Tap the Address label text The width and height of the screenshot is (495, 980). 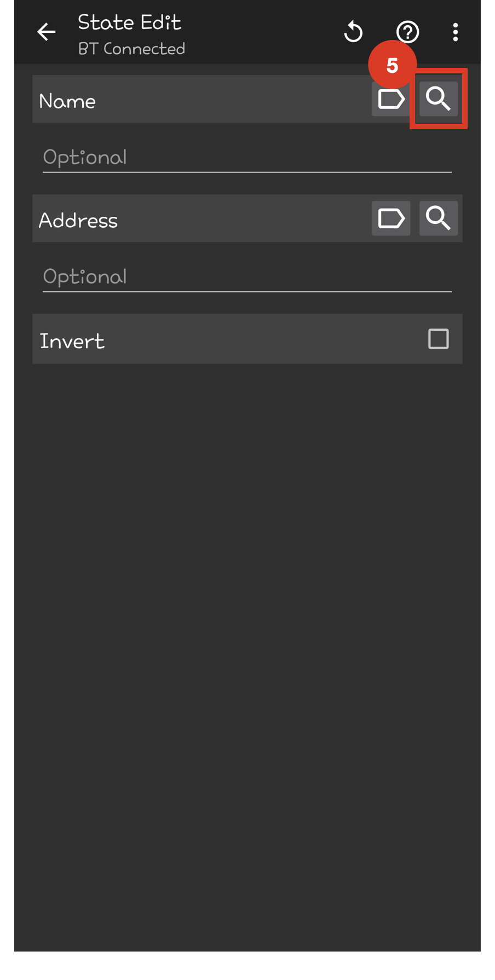pyautogui.click(x=78, y=221)
